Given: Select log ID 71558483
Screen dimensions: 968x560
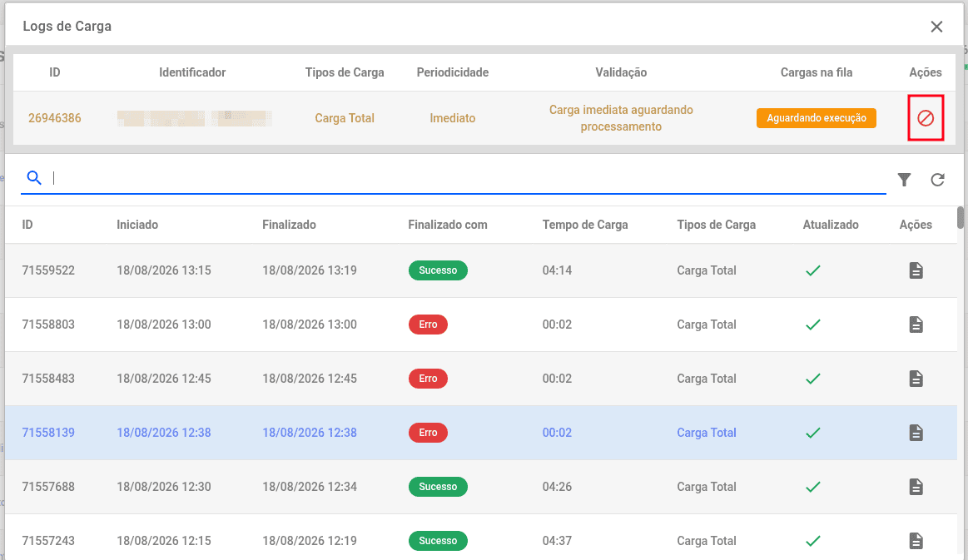Looking at the screenshot, I should [48, 379].
